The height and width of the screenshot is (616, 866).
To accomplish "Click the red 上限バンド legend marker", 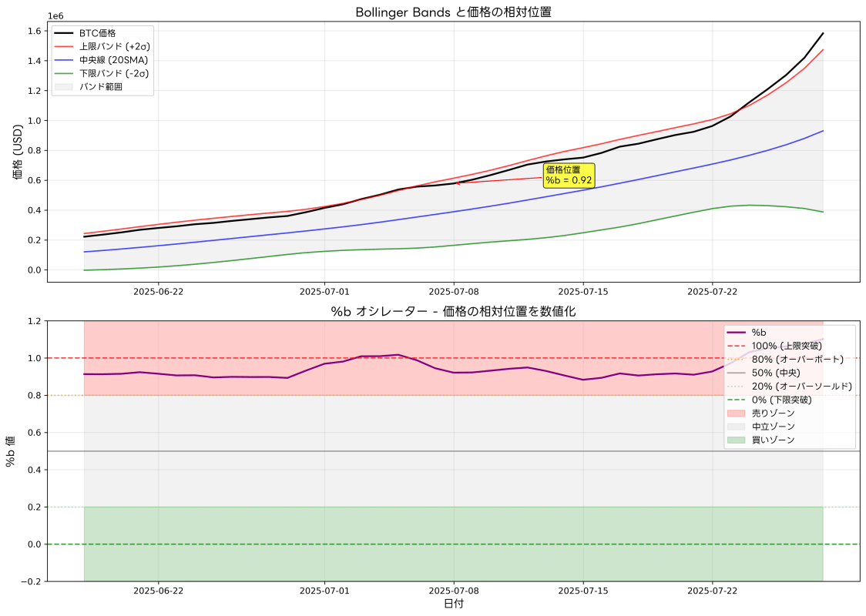I will click(x=63, y=46).
